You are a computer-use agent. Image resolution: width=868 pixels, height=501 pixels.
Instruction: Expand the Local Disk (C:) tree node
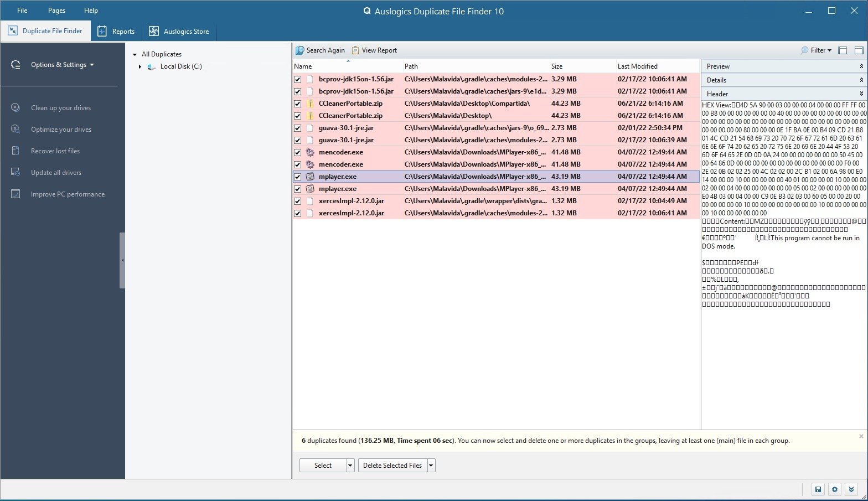click(139, 66)
